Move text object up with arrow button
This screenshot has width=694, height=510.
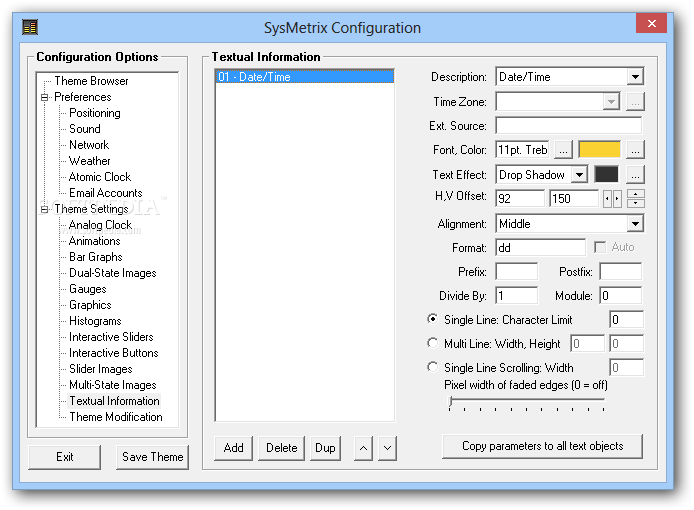(363, 448)
